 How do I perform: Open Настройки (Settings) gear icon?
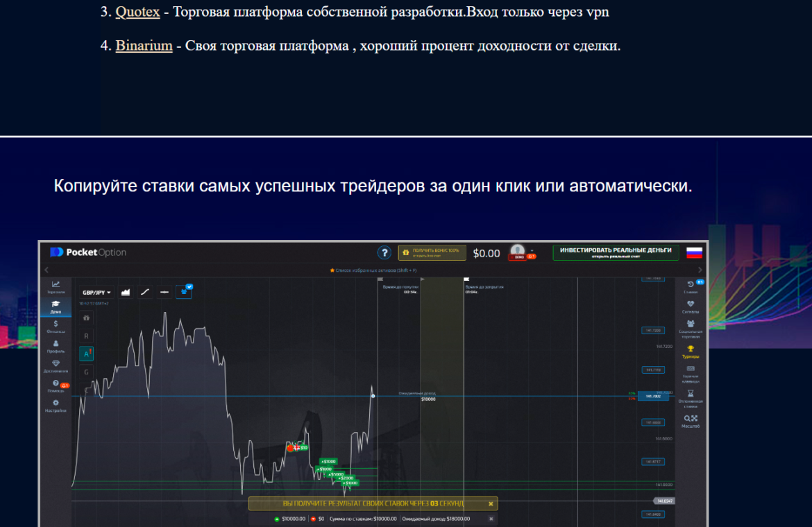click(x=56, y=406)
